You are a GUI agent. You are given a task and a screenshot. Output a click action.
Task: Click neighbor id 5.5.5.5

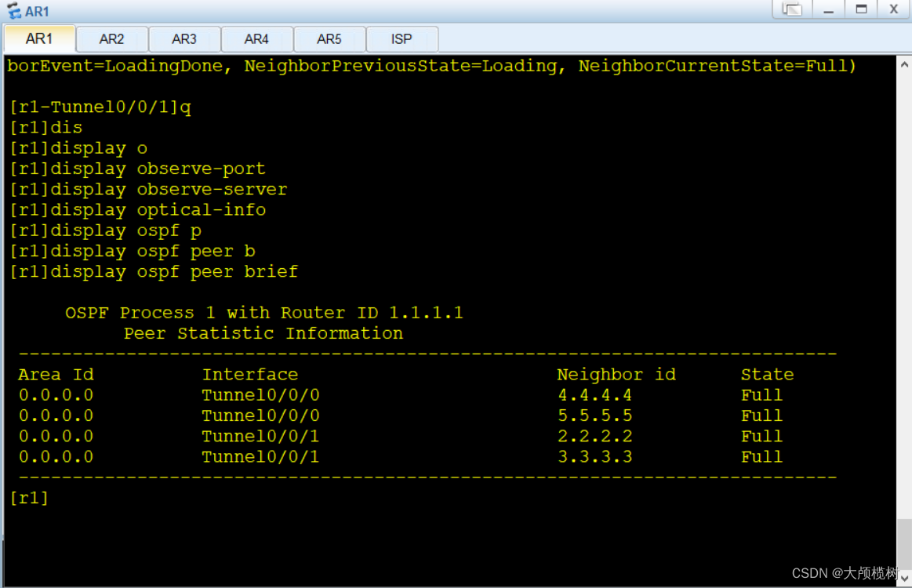[594, 416]
